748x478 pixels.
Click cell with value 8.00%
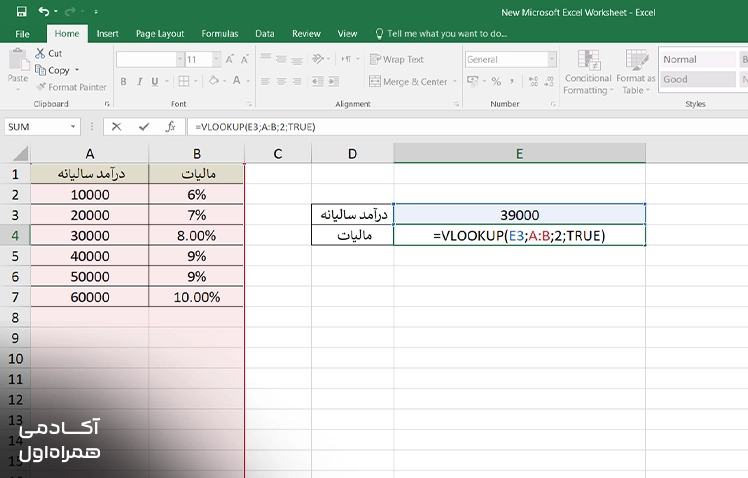pyautogui.click(x=197, y=235)
